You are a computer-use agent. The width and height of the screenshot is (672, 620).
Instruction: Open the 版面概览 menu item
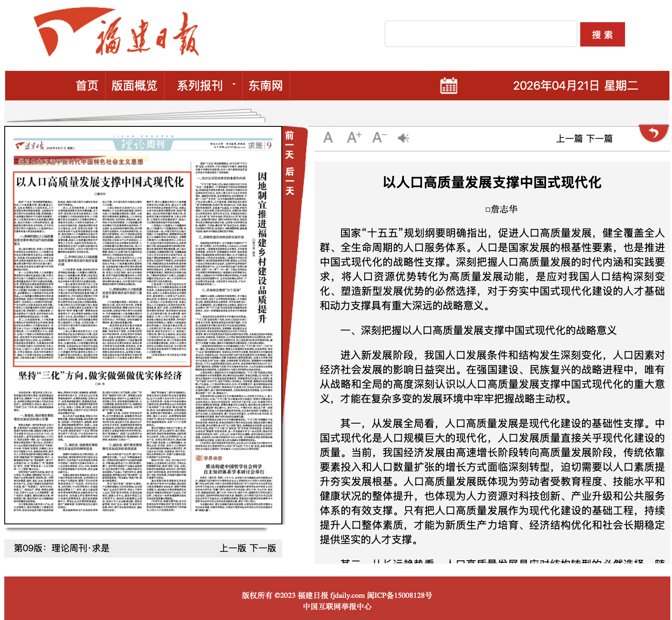134,86
